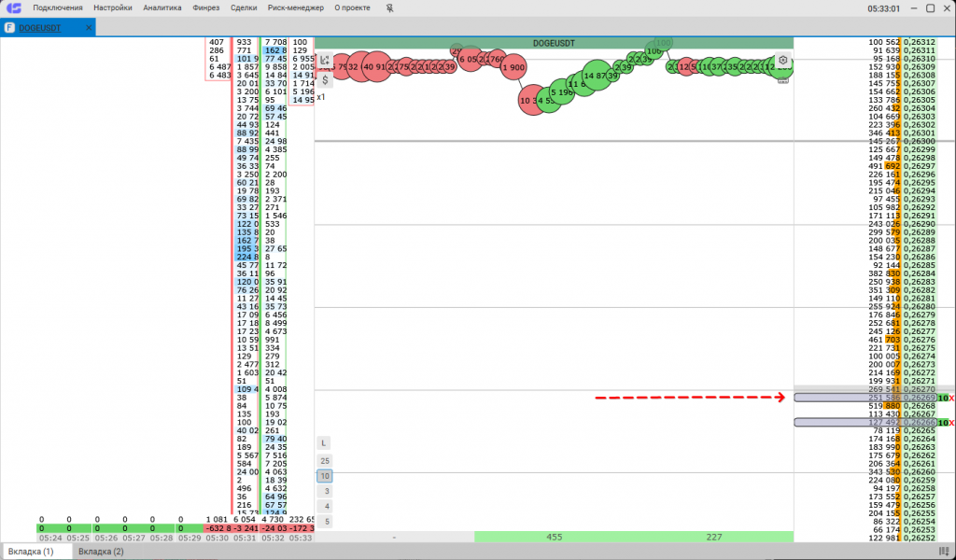This screenshot has width=956, height=560.
Task: Click the F icon on the DOGEUSDT tab
Action: (9, 28)
